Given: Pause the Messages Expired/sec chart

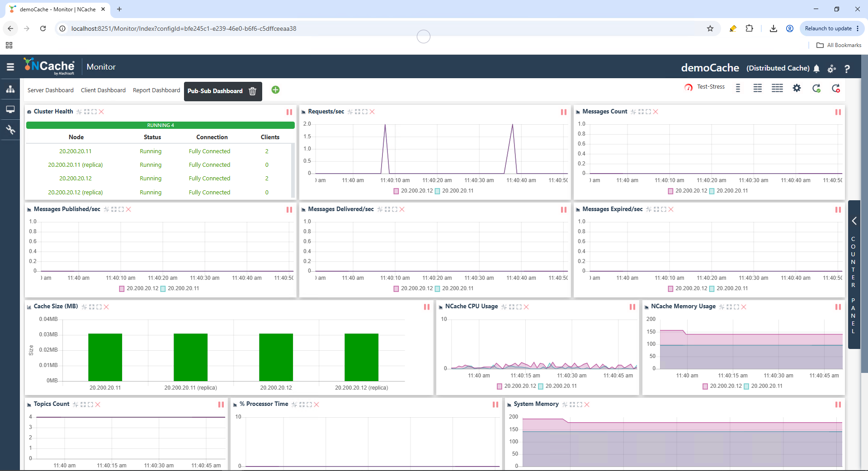Looking at the screenshot, I should coord(838,210).
